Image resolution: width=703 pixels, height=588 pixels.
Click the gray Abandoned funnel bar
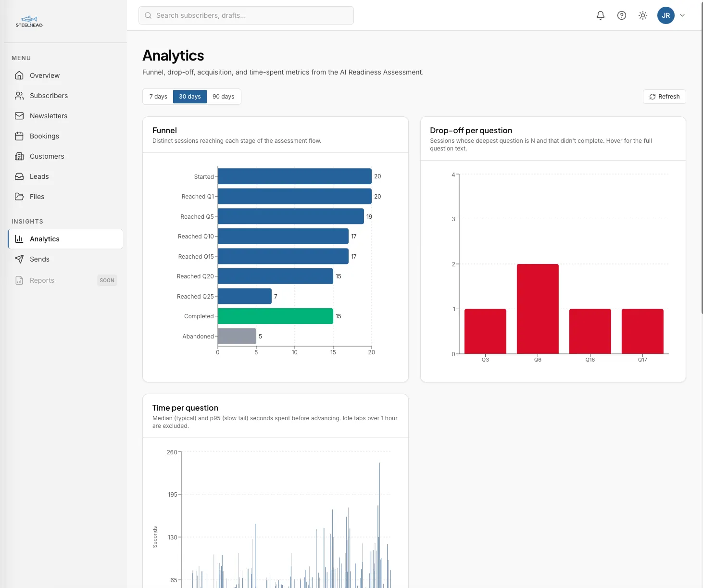(x=237, y=336)
